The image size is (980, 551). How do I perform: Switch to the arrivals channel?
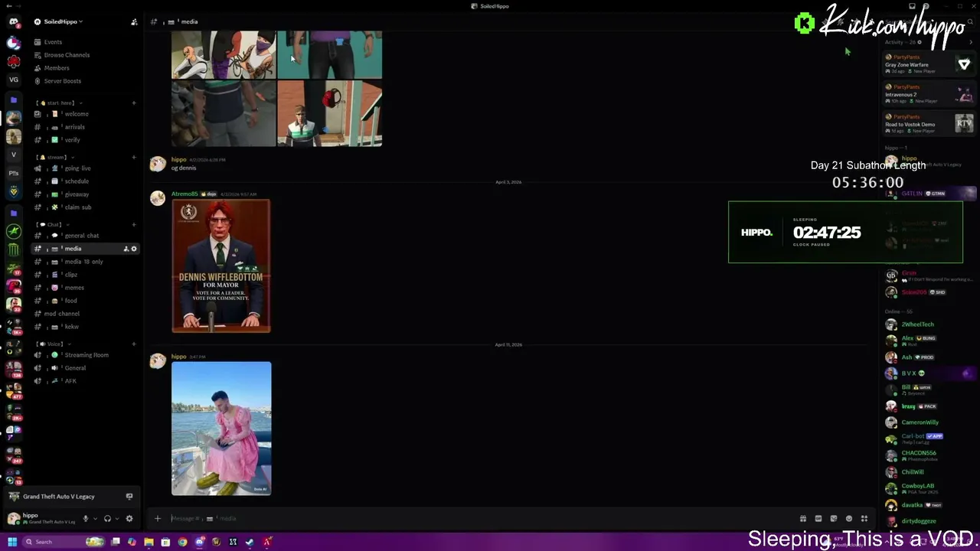click(86, 127)
